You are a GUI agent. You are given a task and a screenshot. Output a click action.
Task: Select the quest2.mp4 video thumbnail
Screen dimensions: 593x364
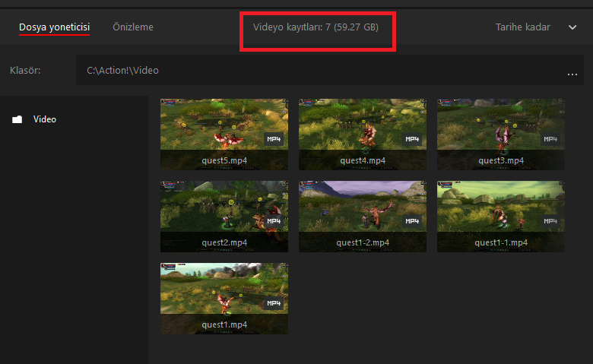coord(224,217)
